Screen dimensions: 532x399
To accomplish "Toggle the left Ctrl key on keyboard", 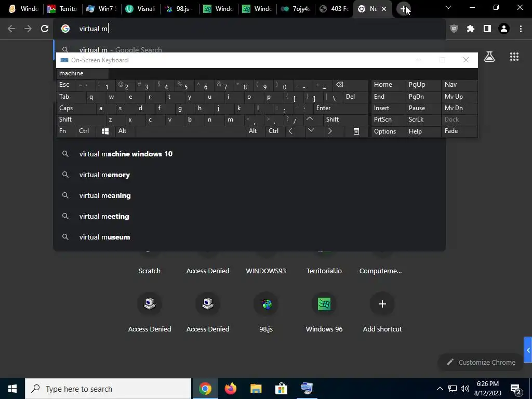I will pos(86,131).
